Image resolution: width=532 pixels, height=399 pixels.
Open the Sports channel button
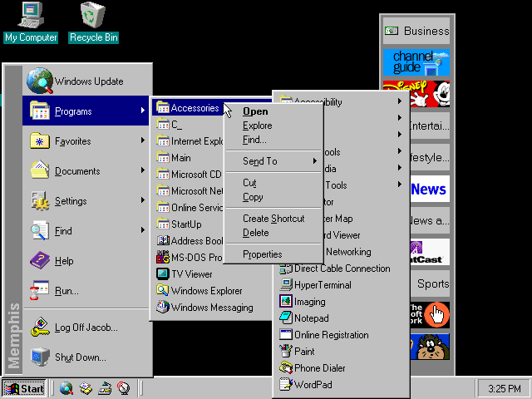point(430,283)
